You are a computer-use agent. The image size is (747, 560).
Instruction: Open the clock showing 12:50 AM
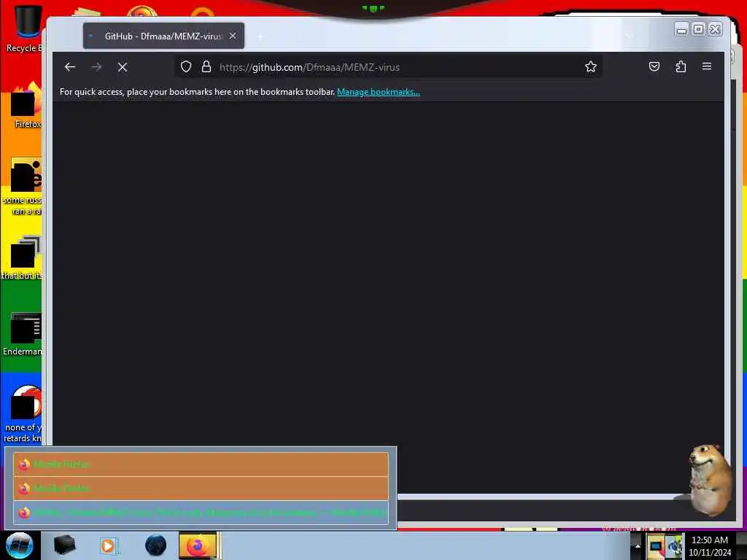pyautogui.click(x=710, y=546)
